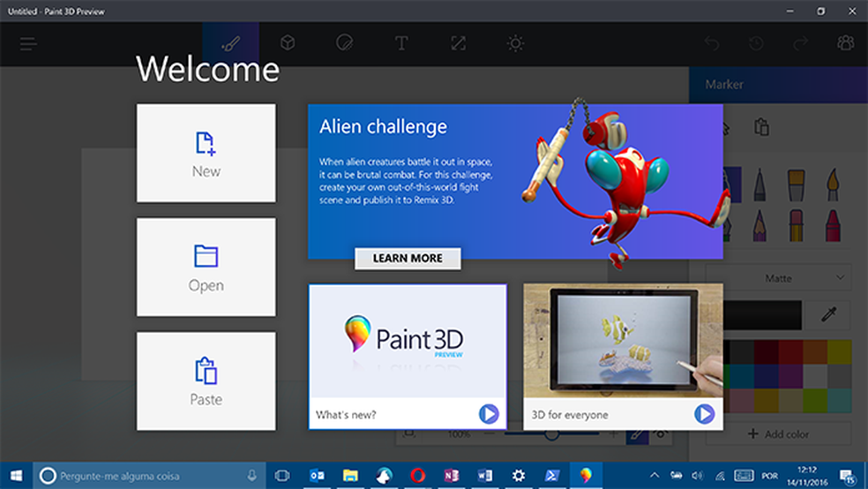The height and width of the screenshot is (489, 868).
Task: Select the Oil brush
Action: [x=796, y=184]
